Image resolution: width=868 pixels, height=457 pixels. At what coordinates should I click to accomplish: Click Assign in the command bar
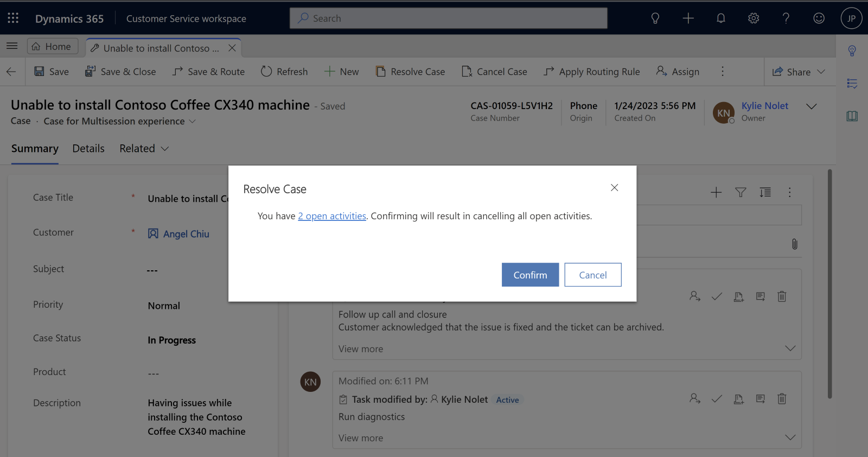[x=678, y=72]
